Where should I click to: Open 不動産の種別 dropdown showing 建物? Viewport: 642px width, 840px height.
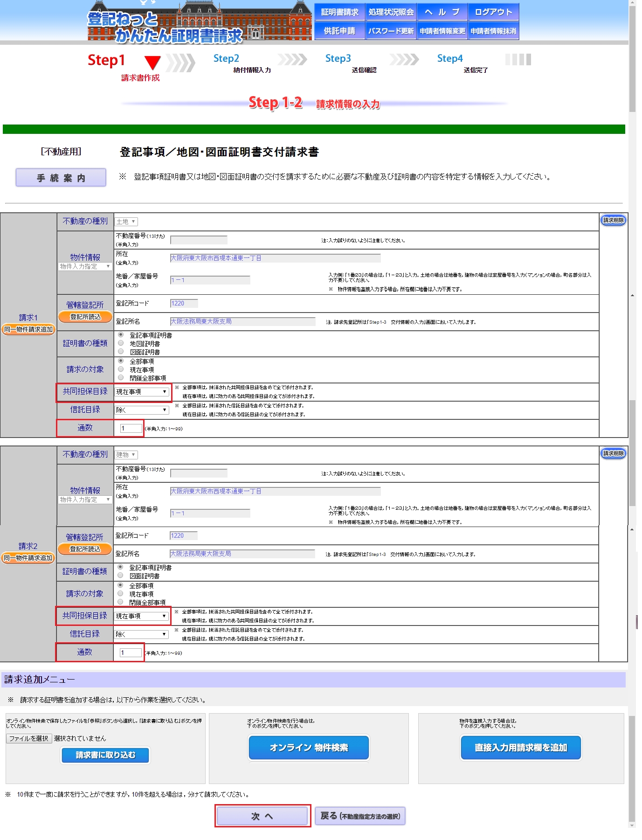coord(126,455)
